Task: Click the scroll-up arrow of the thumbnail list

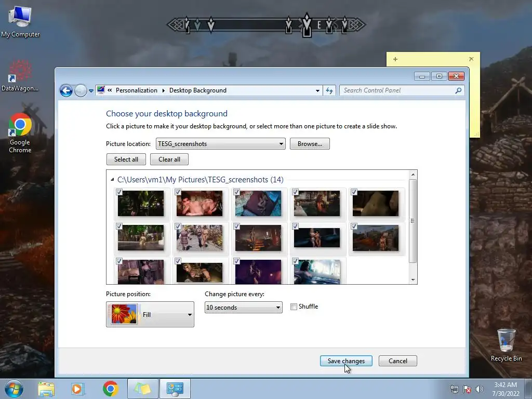Action: pyautogui.click(x=413, y=175)
